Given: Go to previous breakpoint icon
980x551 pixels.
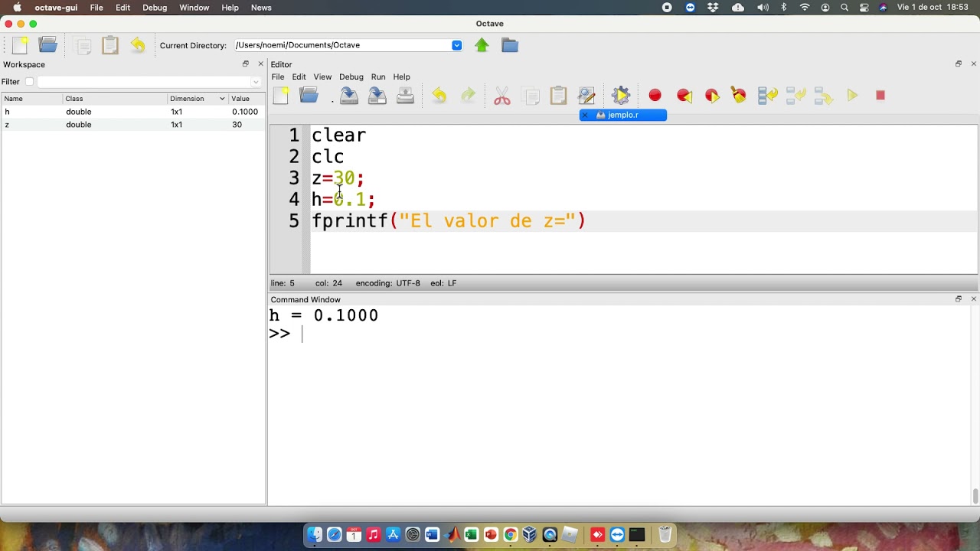Looking at the screenshot, I should pyautogui.click(x=684, y=96).
